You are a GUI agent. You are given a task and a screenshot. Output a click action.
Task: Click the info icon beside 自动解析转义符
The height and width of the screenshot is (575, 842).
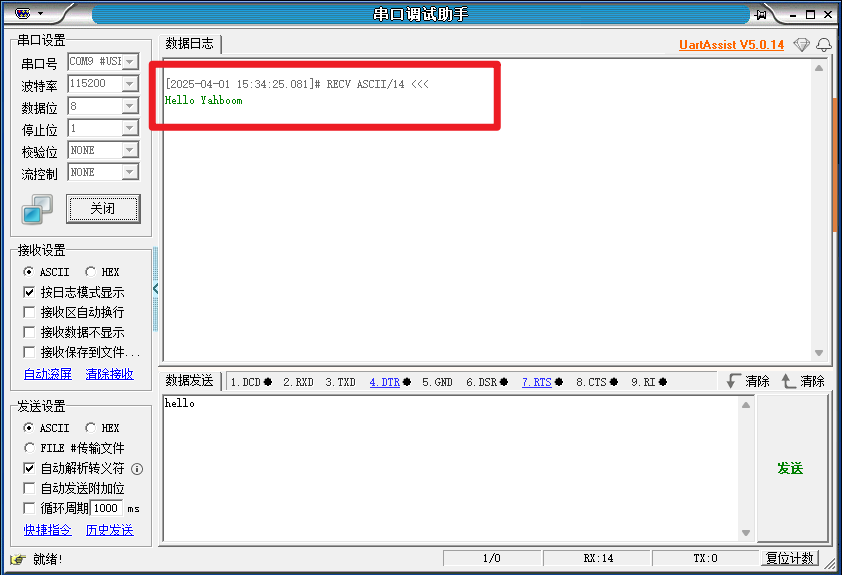pos(137,468)
